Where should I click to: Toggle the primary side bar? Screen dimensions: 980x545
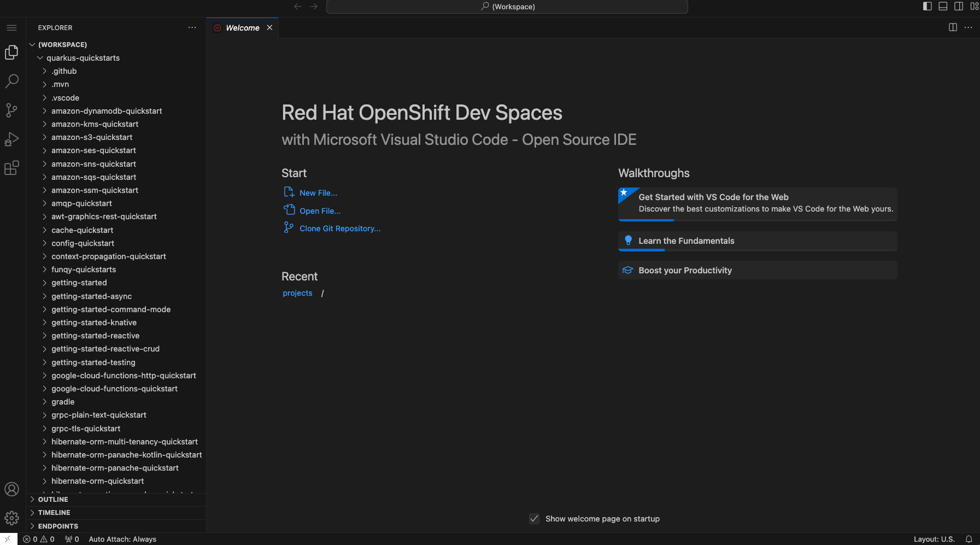pyautogui.click(x=927, y=6)
